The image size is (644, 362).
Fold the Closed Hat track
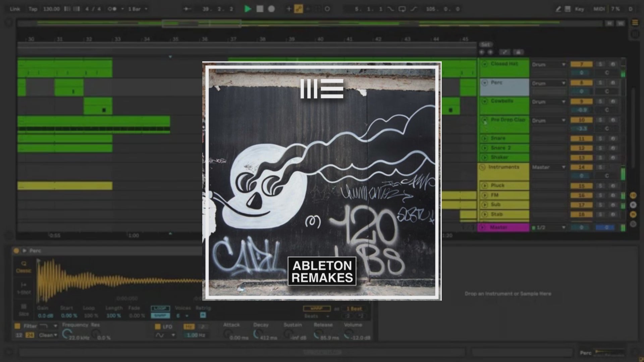(x=484, y=64)
